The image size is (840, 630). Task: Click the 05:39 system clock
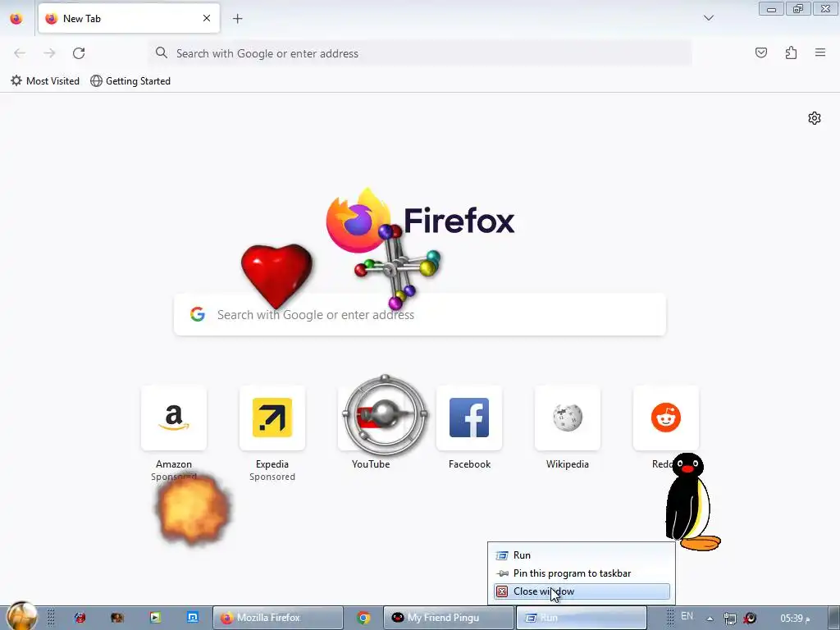point(795,619)
